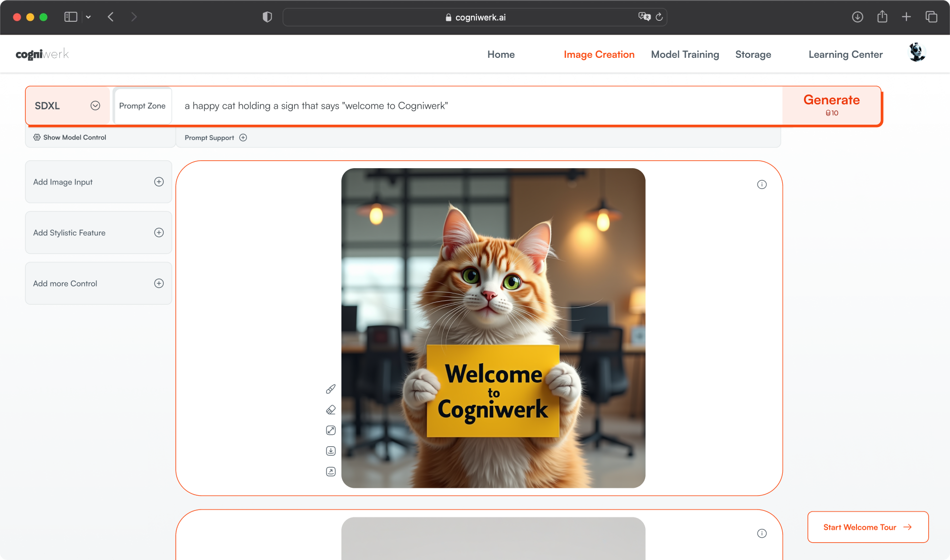Viewport: 950px width, 560px height.
Task: Click the download icon beside cat image
Action: (331, 451)
